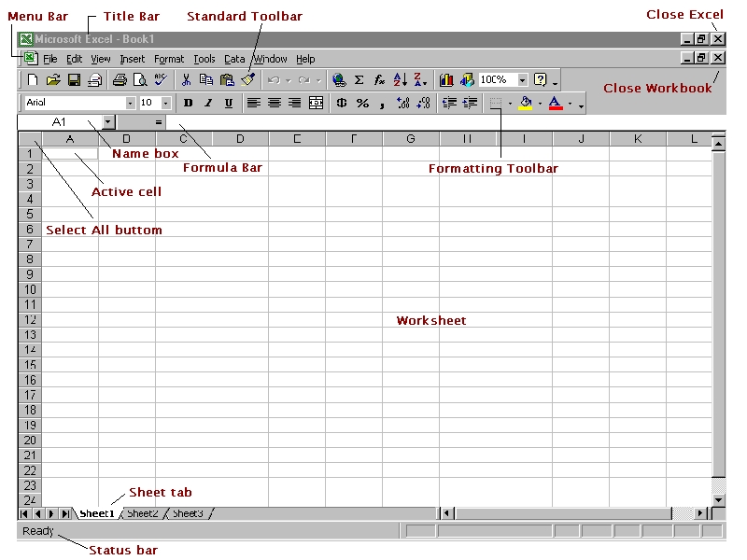This screenshot has width=747, height=560.
Task: Sort descending with the Z-A icon
Action: (x=420, y=79)
